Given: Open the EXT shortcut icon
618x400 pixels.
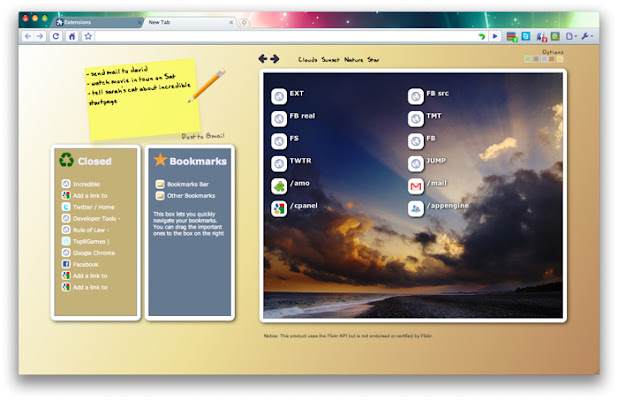Looking at the screenshot, I should (279, 96).
